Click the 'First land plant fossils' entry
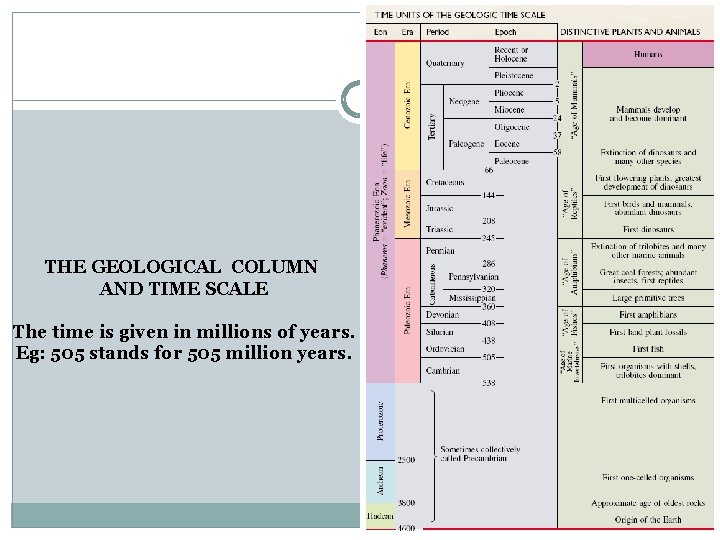 pos(648,332)
